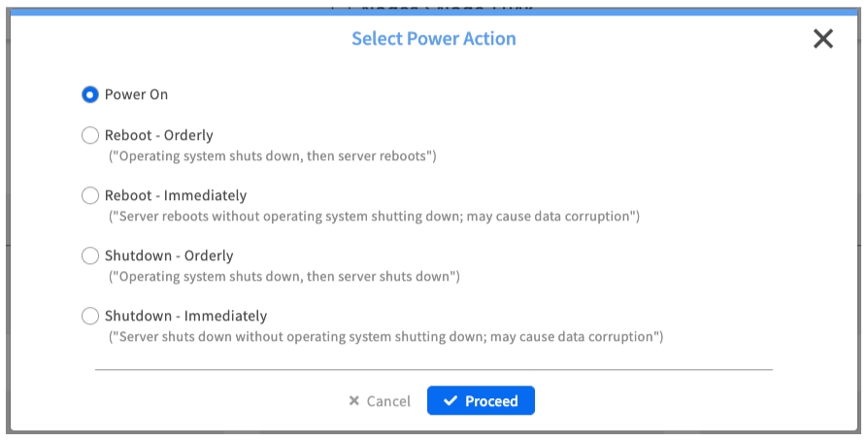This screenshot has height=441, width=868.
Task: Click the "Shutdown - Orderly" label text
Action: point(169,255)
